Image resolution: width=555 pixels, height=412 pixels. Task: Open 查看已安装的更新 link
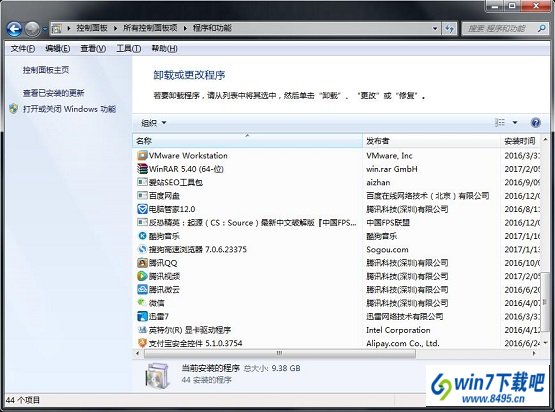pyautogui.click(x=53, y=93)
